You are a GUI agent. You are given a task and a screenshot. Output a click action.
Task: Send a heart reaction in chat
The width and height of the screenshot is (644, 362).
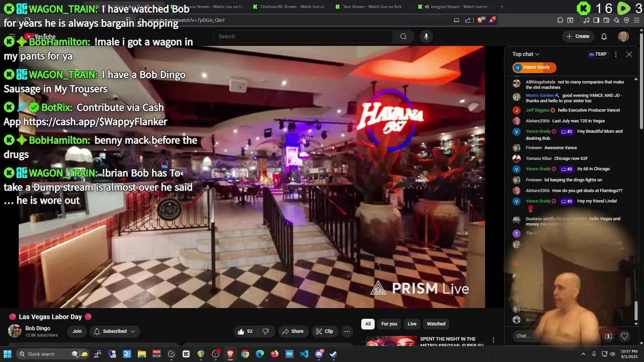[624, 336]
